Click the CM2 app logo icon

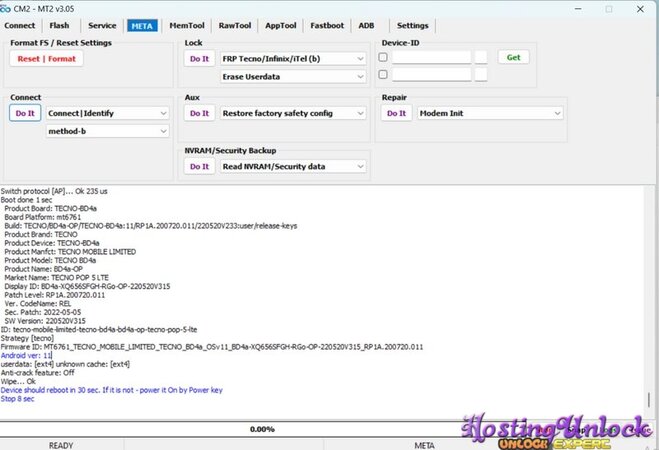pos(9,7)
